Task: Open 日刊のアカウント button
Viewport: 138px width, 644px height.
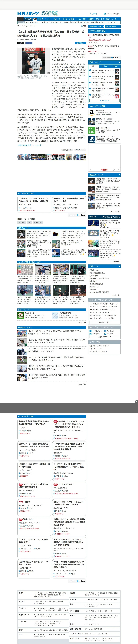Action: click(x=104, y=337)
